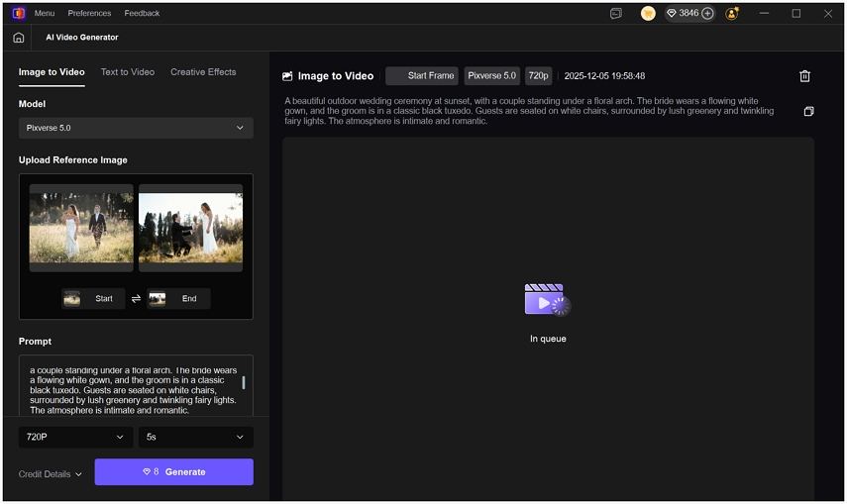The width and height of the screenshot is (847, 504).
Task: Open the Menu item
Action: (x=45, y=13)
